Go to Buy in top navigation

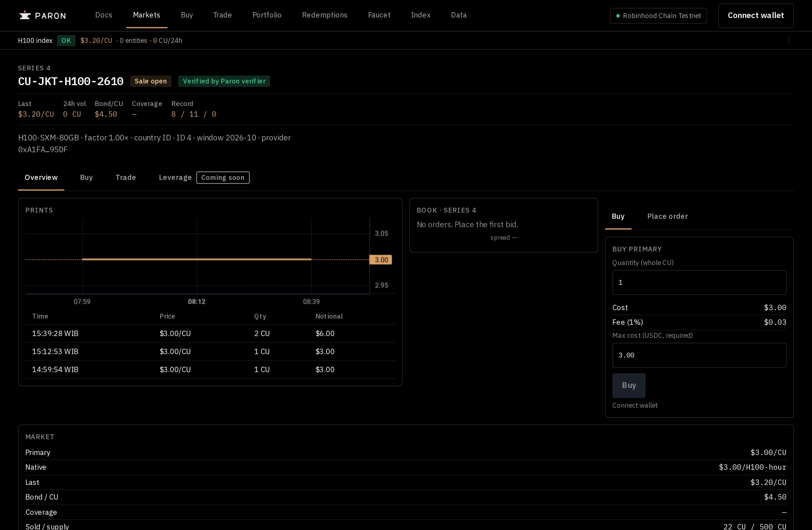point(187,15)
